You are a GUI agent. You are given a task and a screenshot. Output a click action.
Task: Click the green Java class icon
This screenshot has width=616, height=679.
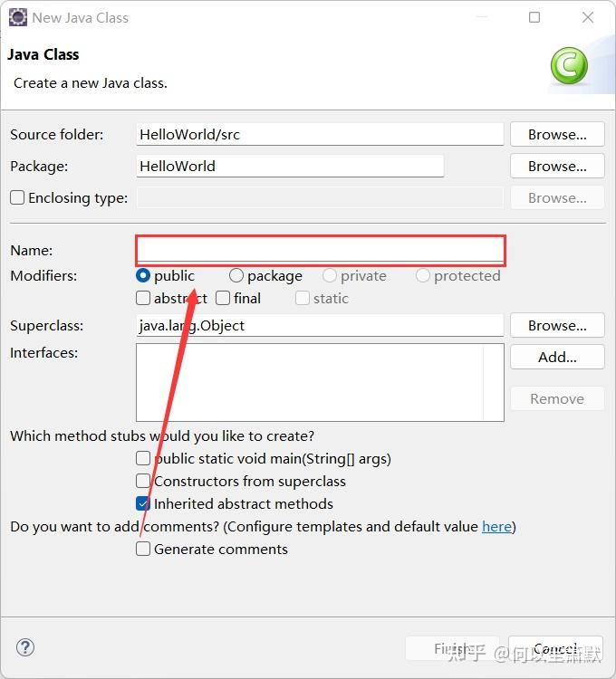click(x=569, y=66)
